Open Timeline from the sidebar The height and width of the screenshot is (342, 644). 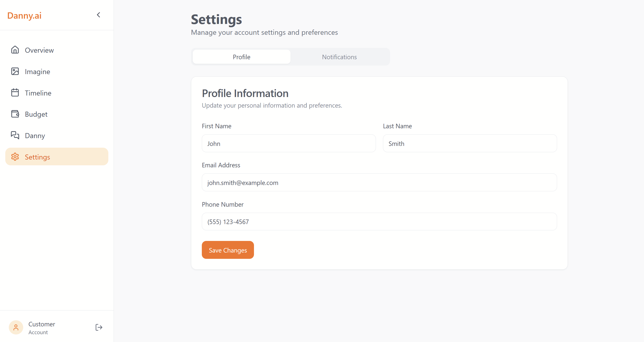[x=38, y=93]
